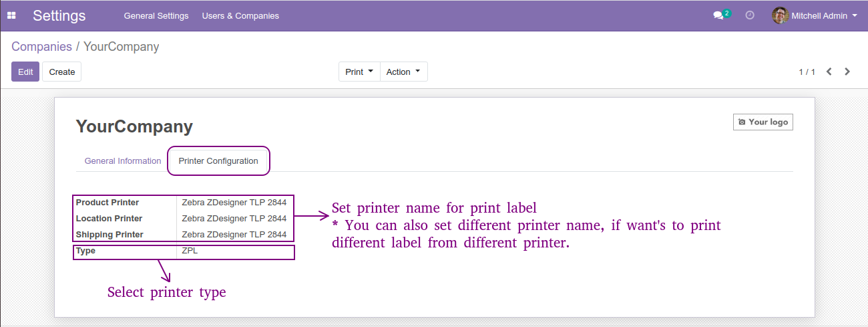Click the Create button
This screenshot has width=868, height=327.
pos(62,72)
